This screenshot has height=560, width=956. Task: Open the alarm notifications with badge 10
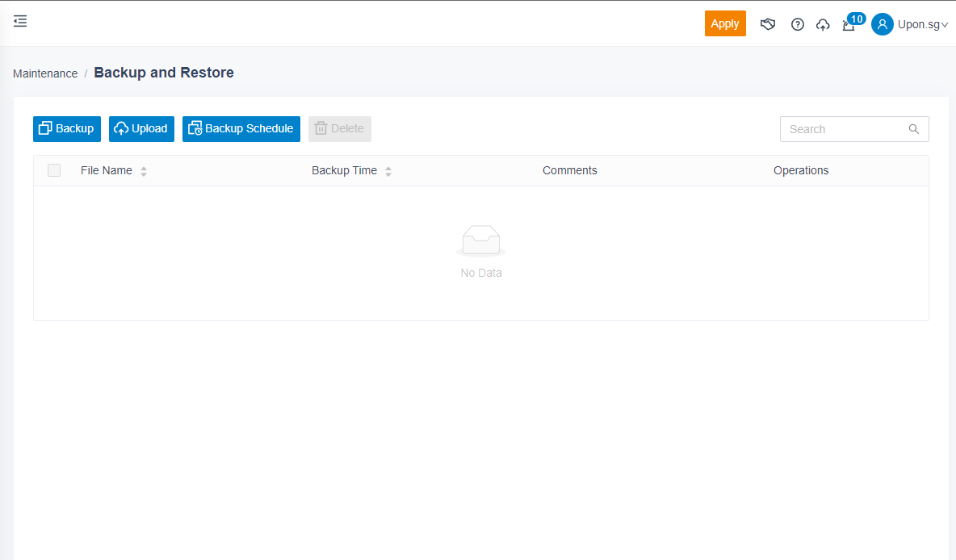849,24
